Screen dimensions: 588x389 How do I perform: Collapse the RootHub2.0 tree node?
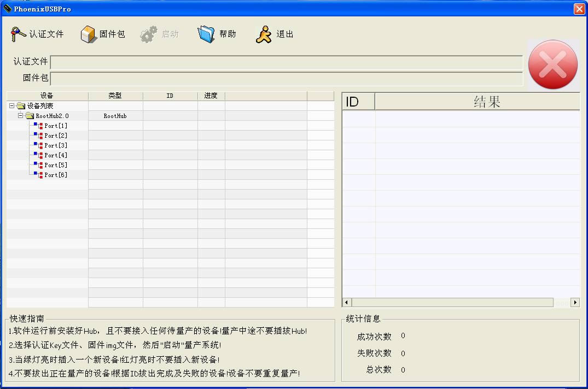point(20,116)
